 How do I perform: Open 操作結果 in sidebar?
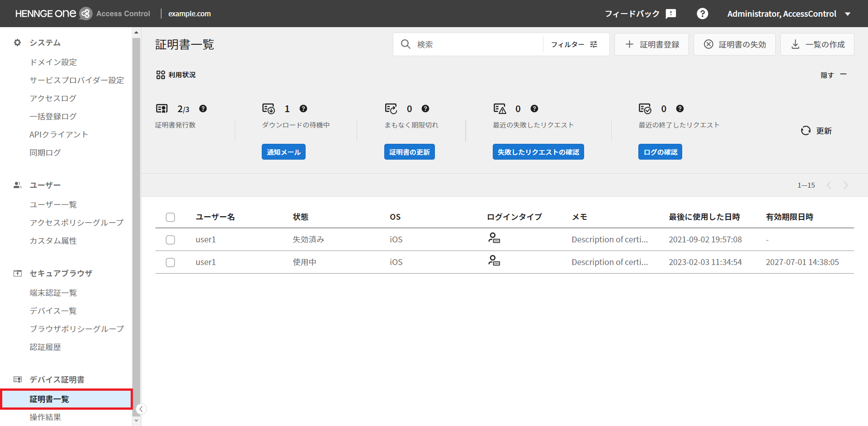[45, 417]
